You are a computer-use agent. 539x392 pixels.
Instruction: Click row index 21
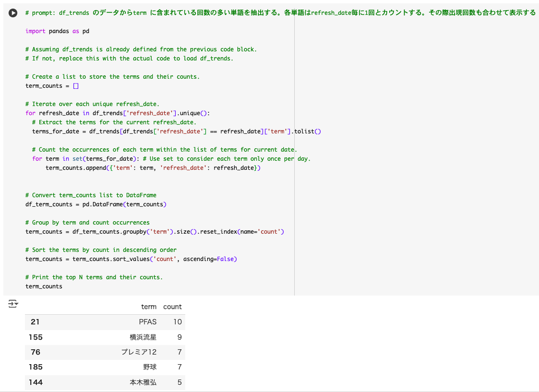pyautogui.click(x=35, y=322)
